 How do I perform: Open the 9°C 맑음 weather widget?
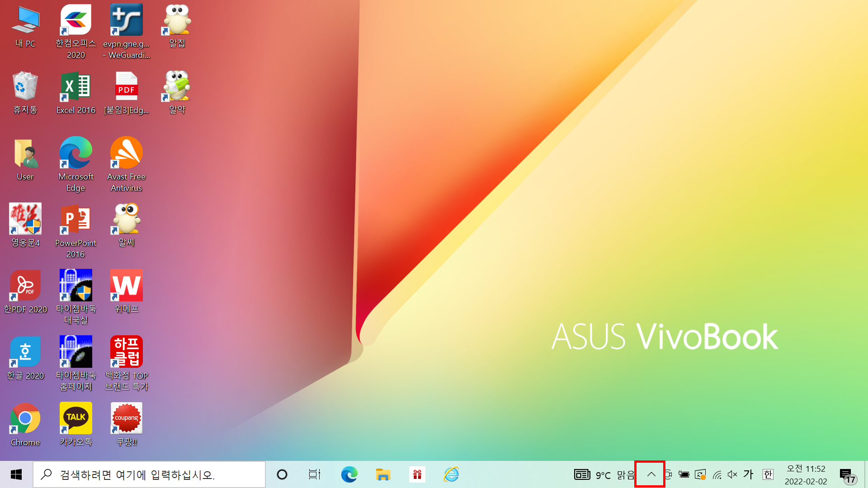[x=604, y=475]
